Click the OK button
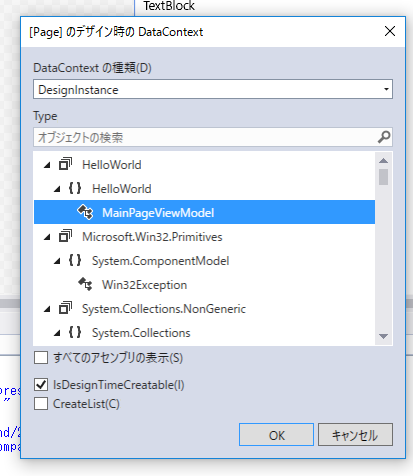This screenshot has height=476, width=413. [x=276, y=435]
